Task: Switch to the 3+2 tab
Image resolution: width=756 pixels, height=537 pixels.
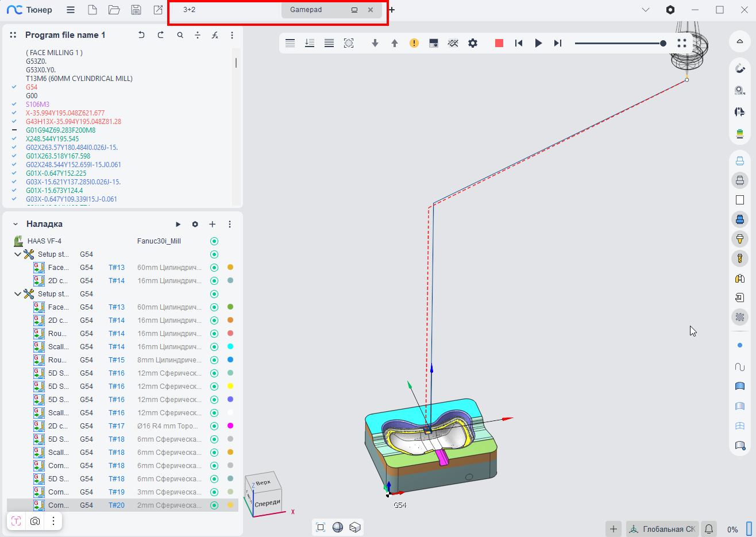Action: pyautogui.click(x=190, y=10)
